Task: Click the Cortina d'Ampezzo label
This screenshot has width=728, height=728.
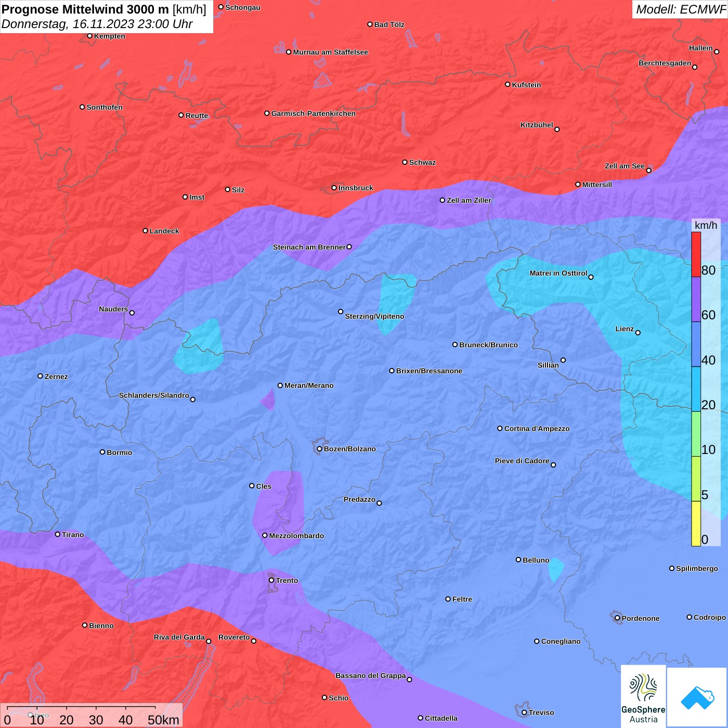Action: click(x=537, y=428)
